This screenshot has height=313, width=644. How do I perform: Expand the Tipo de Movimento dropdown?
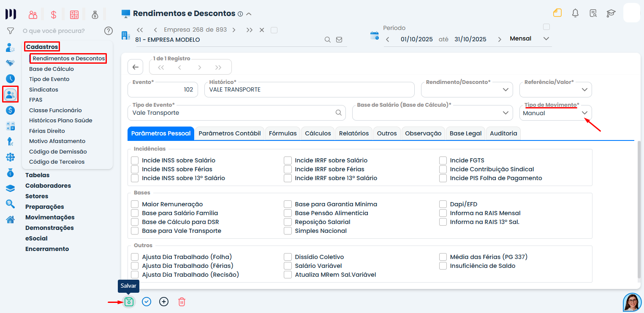pyautogui.click(x=585, y=113)
